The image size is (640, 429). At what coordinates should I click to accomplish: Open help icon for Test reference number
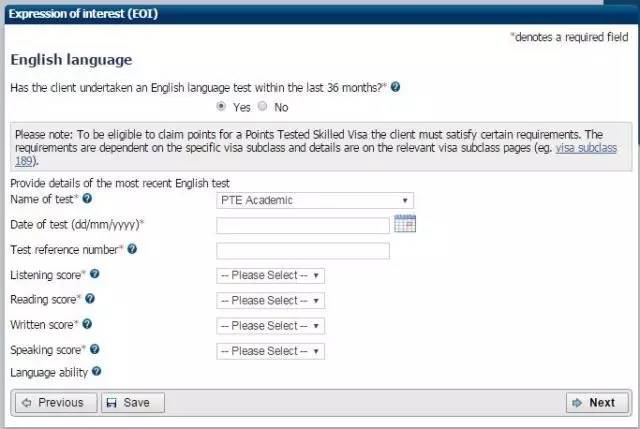click(x=132, y=249)
